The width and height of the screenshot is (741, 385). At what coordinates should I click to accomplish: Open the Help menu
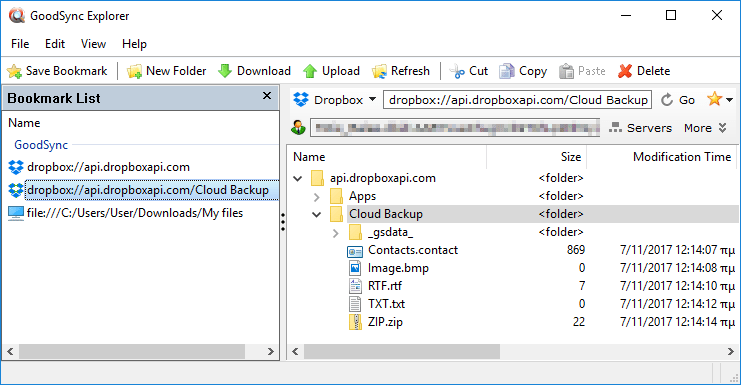pyautogui.click(x=134, y=44)
